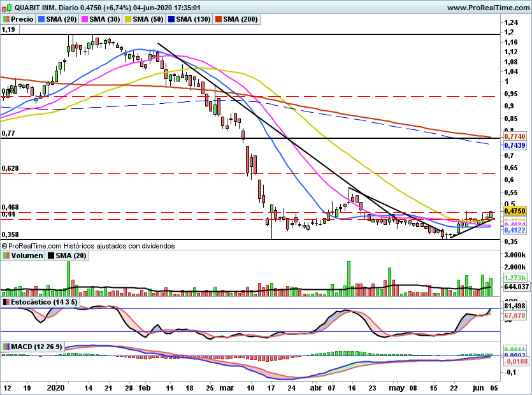Click the -0,1 MACD axis label
The image size is (532, 395).
coord(510,372)
